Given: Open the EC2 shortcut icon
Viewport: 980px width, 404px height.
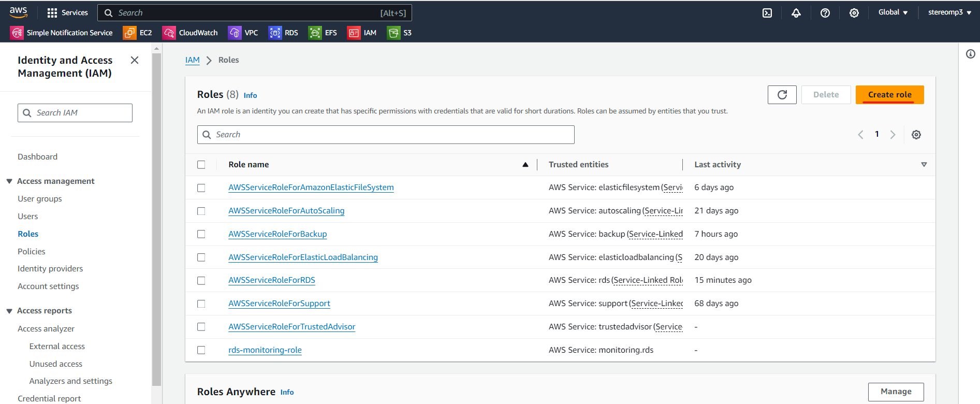Looking at the screenshot, I should tap(129, 33).
